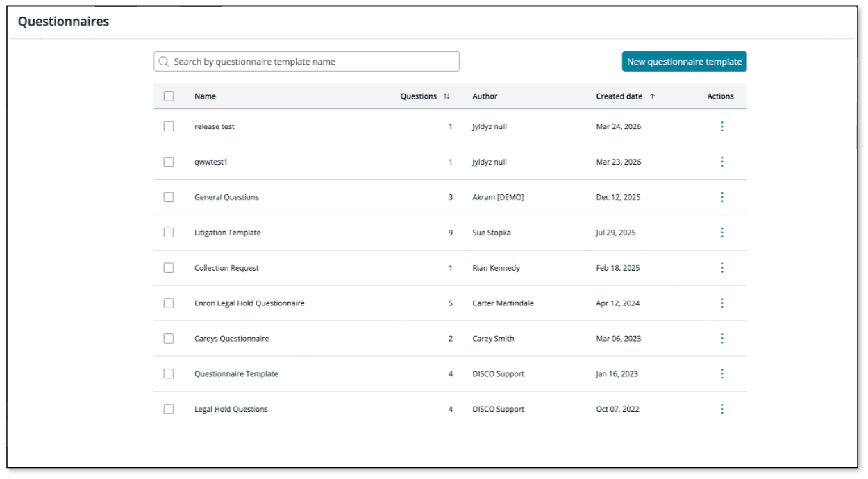Open actions menu for Enron Legal Hold Questionnaire
The height and width of the screenshot is (479, 868).
coord(722,303)
